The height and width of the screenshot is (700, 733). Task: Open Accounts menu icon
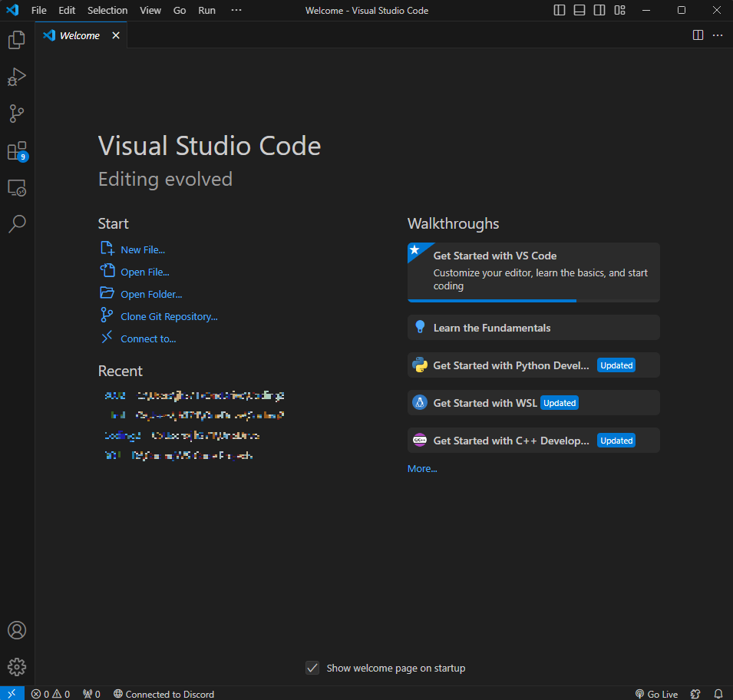click(x=17, y=630)
